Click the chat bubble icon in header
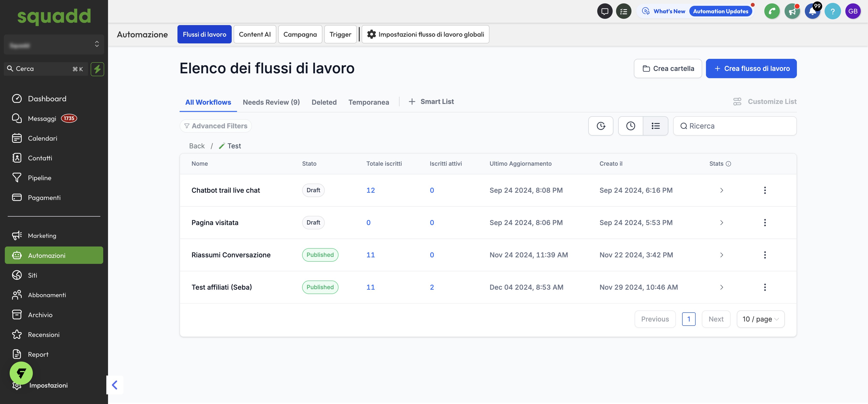Image resolution: width=868 pixels, height=404 pixels. [604, 11]
